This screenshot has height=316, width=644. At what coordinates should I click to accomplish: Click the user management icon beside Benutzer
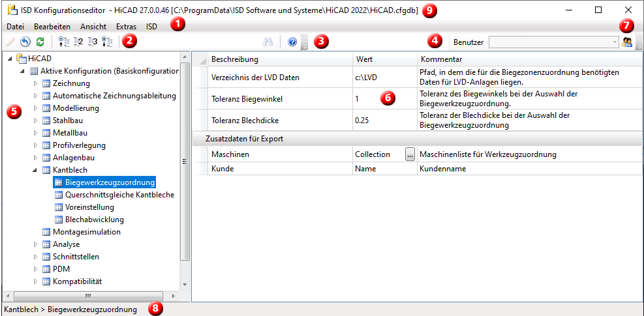(627, 42)
